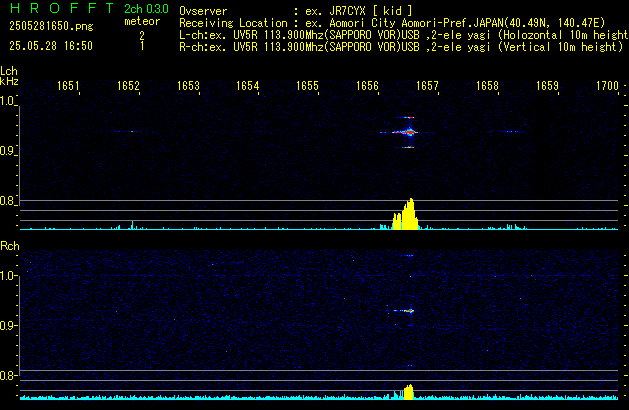Image resolution: width=629 pixels, height=410 pixels.
Task: Click the 1654 time tick label
Action: (x=248, y=86)
